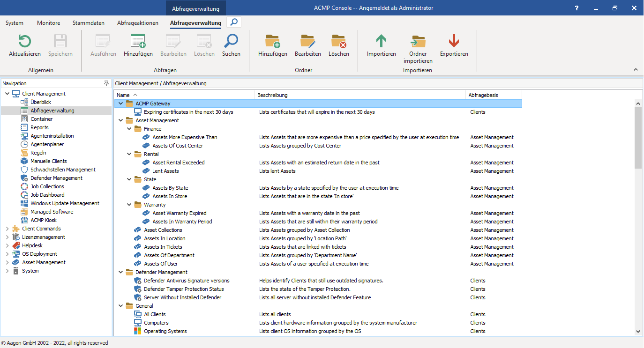Viewport: 644px width, 348px height.
Task: Click the Ordner importieren icon
Action: 418,41
